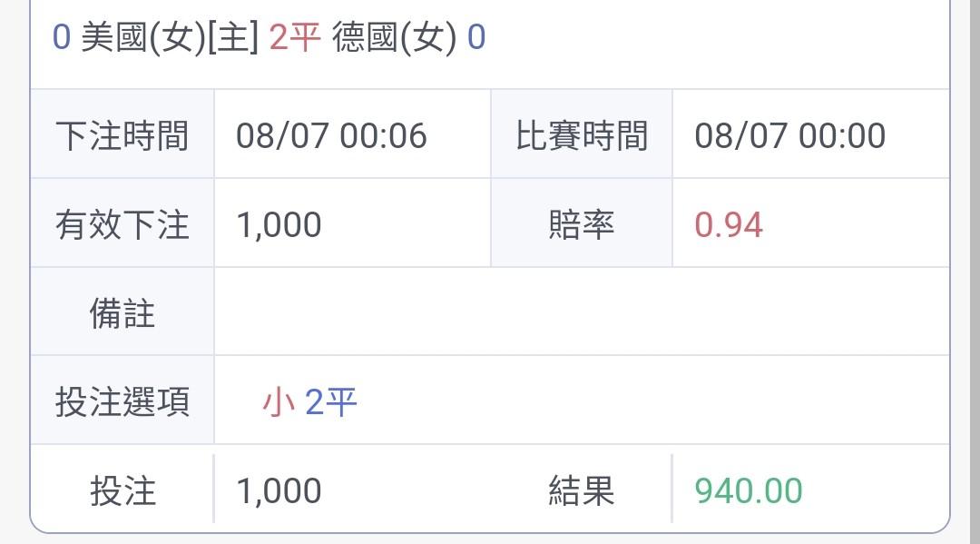Click the score 0 after 德國(女)
The height and width of the screenshot is (544, 980).
(476, 38)
